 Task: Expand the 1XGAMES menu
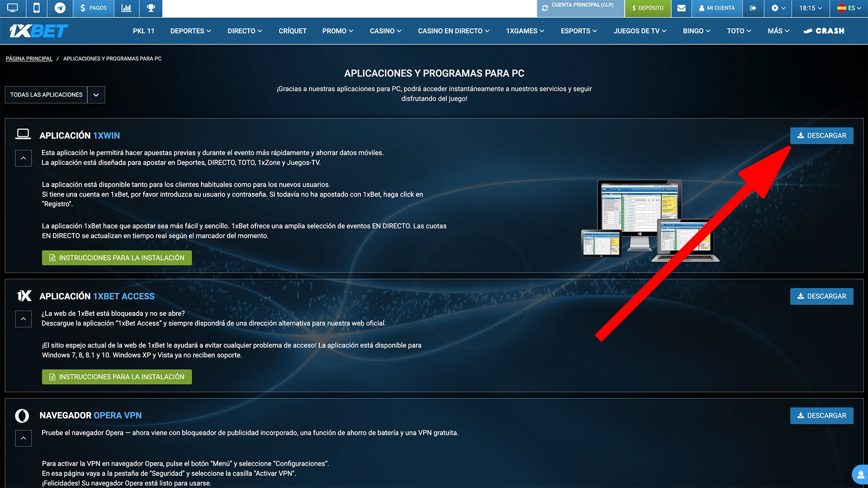(x=525, y=31)
